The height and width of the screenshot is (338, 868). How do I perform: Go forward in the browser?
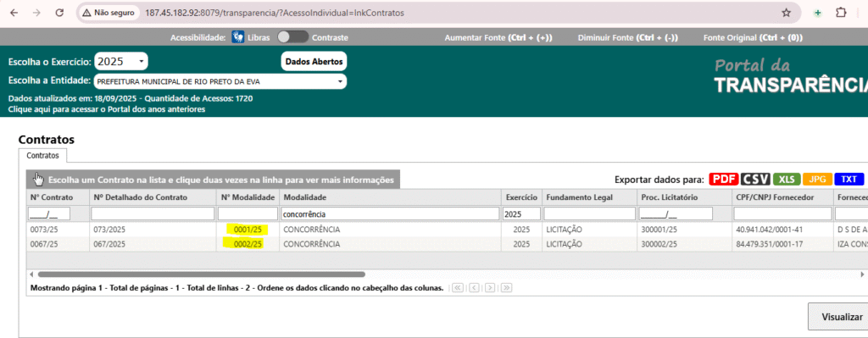pos(36,13)
